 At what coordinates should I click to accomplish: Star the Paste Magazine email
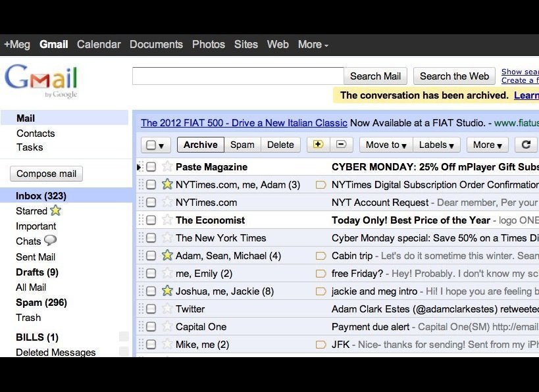click(x=167, y=166)
